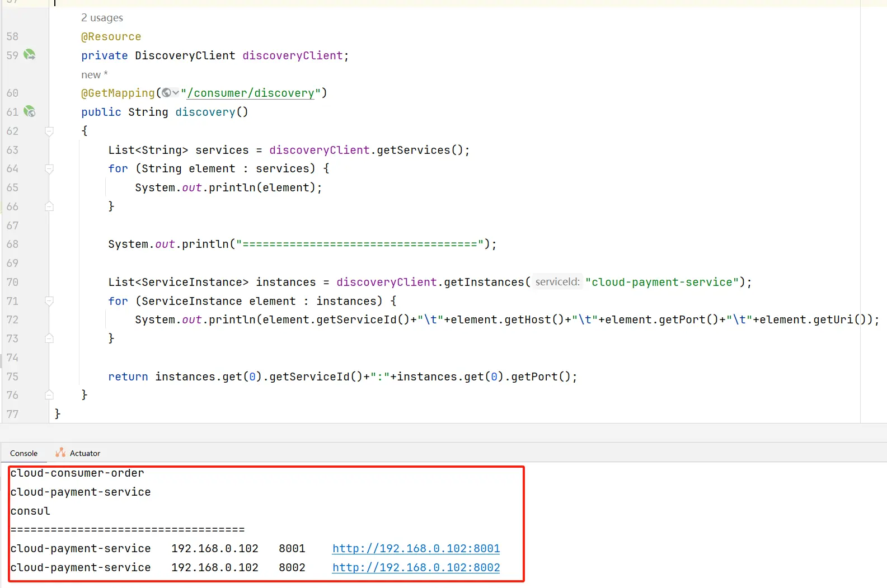This screenshot has height=588, width=887.
Task: Click fold end marker on line 73
Action: [49, 338]
